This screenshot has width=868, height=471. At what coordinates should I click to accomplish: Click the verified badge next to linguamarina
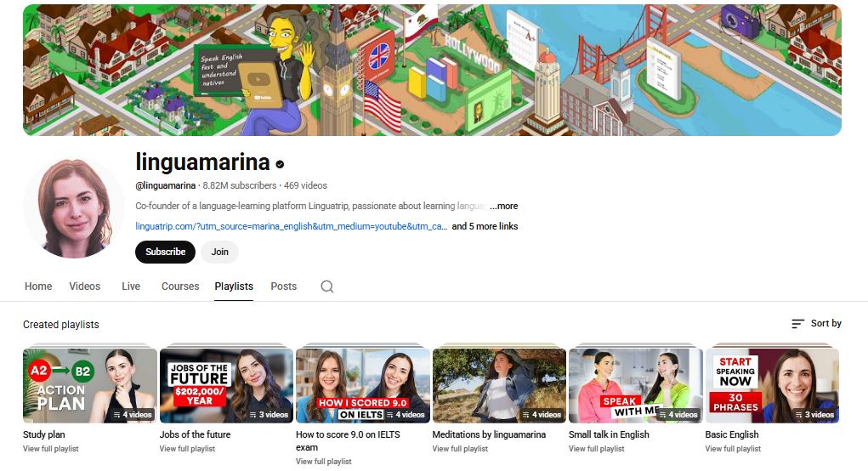click(280, 164)
